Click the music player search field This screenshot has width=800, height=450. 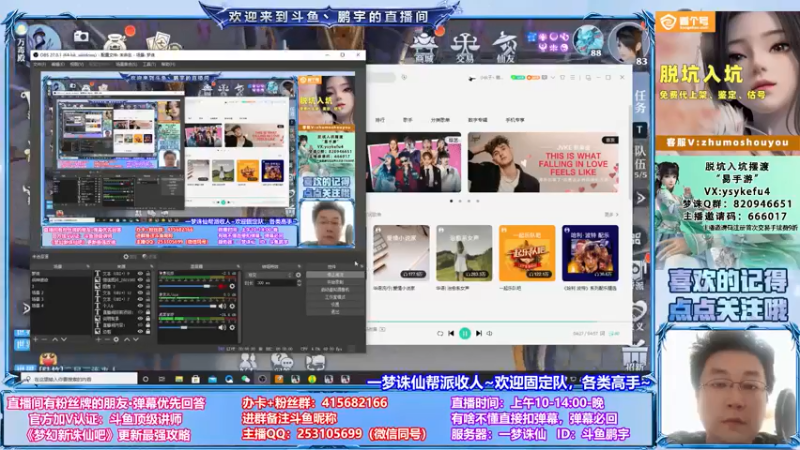click(x=381, y=78)
